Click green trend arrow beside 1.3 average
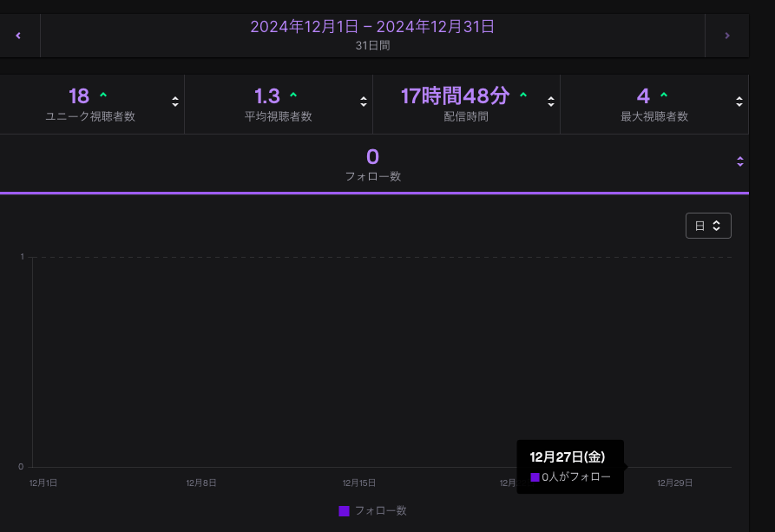This screenshot has width=775, height=532. coord(293,95)
